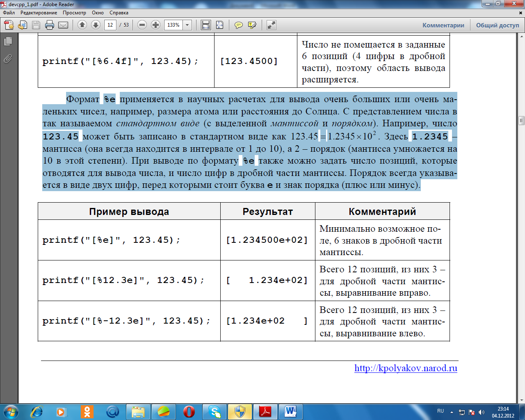The width and height of the screenshot is (525, 420).
Task: Open the Просмотр menu
Action: point(74,13)
